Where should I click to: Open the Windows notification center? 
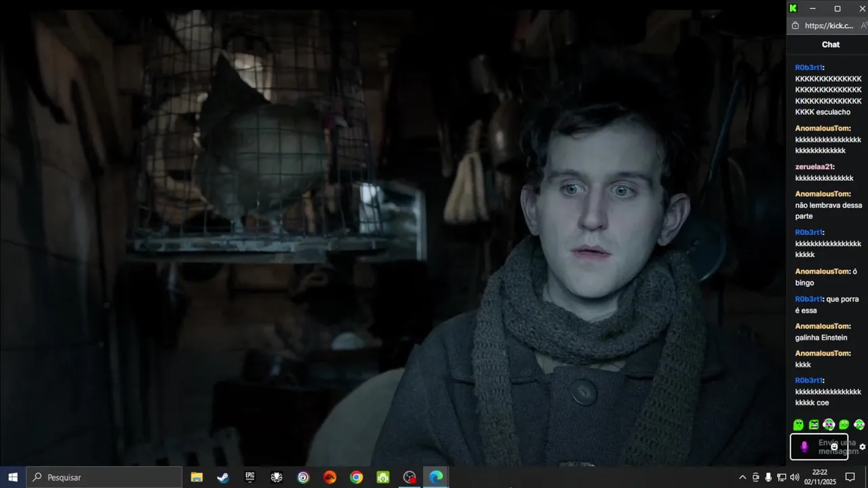click(x=850, y=477)
